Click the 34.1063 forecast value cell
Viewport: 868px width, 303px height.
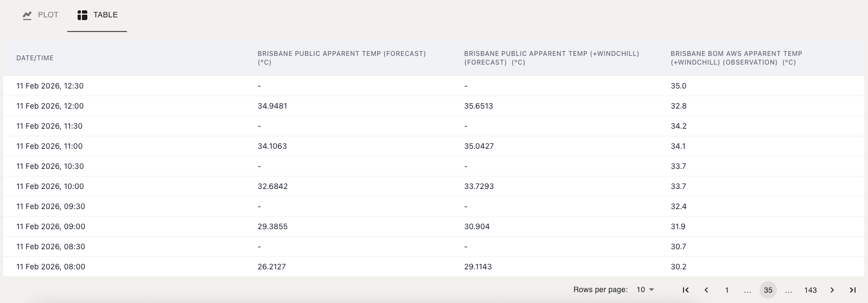272,146
